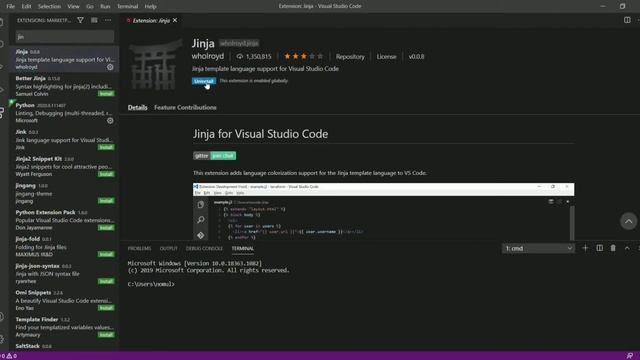Click the Uninstall button for Jinja
Image resolution: width=640 pixels, height=360 pixels.
point(204,81)
